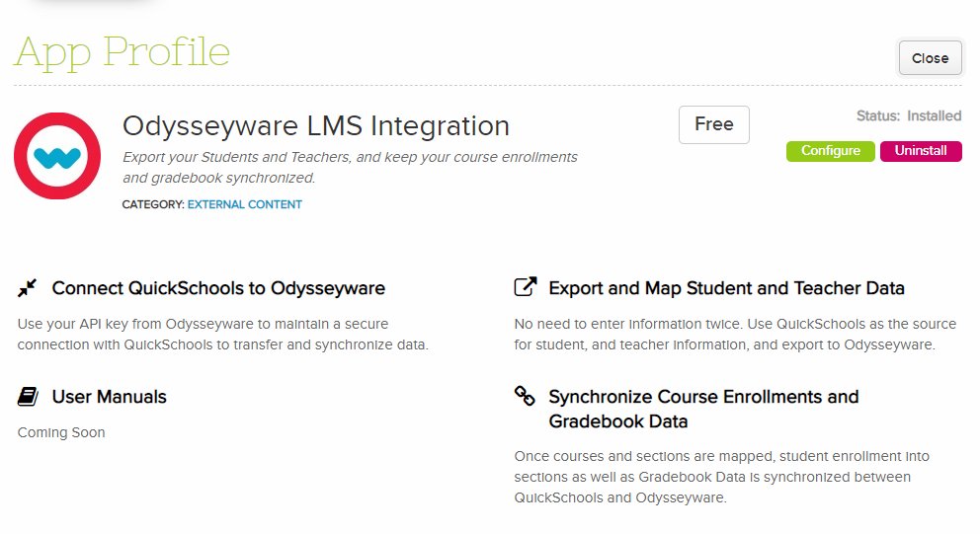This screenshot has width=980, height=534.
Task: Click the connect arrows icon
Action: 27,288
